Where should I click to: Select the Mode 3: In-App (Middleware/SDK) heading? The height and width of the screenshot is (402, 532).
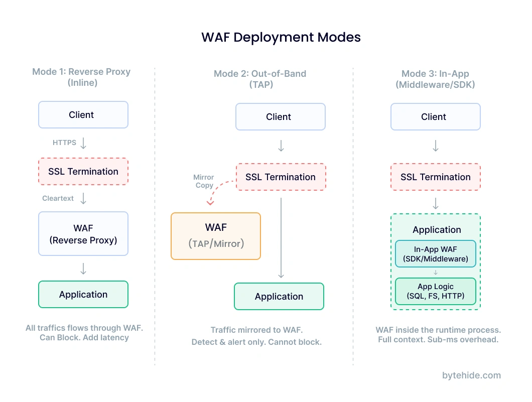tap(435, 79)
